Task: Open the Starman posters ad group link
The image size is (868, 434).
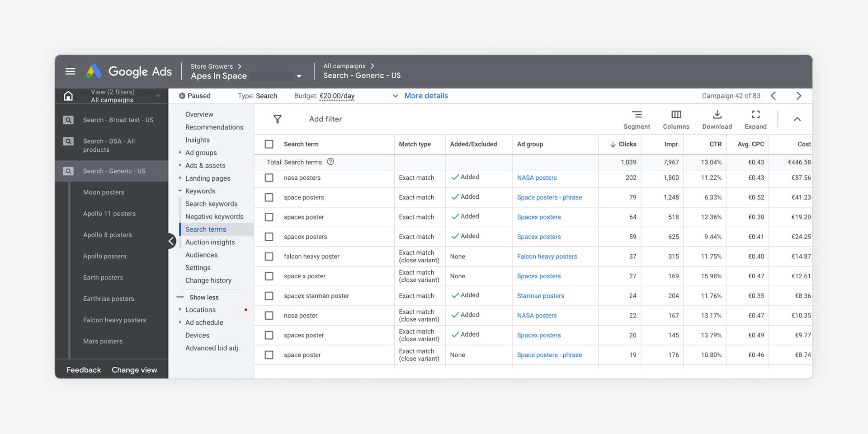Action: coord(541,296)
